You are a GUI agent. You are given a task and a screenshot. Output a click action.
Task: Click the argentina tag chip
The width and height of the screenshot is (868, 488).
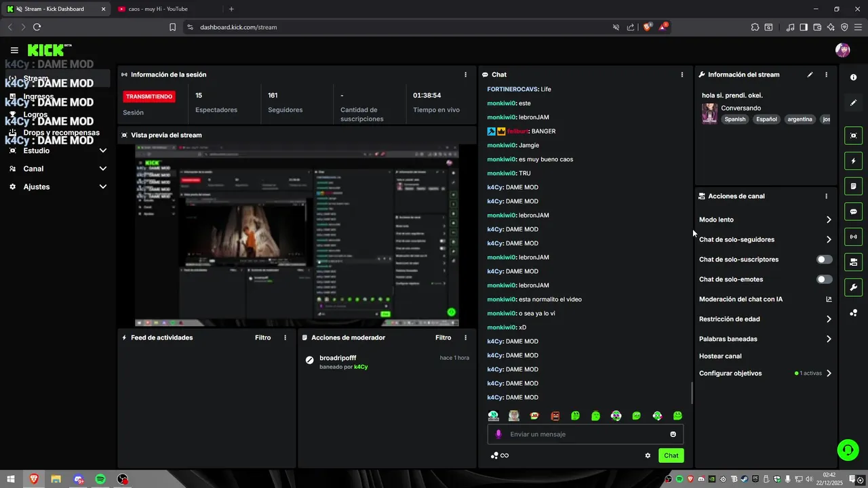point(800,119)
